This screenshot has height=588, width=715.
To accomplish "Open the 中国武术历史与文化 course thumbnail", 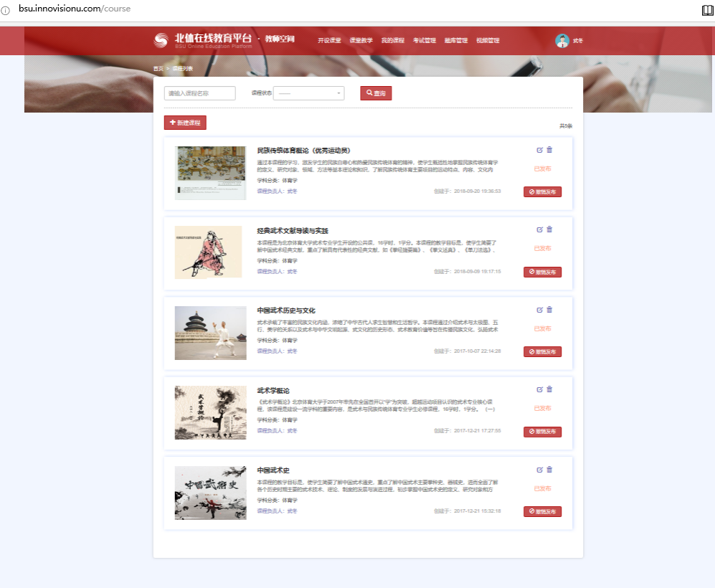I will coord(209,333).
